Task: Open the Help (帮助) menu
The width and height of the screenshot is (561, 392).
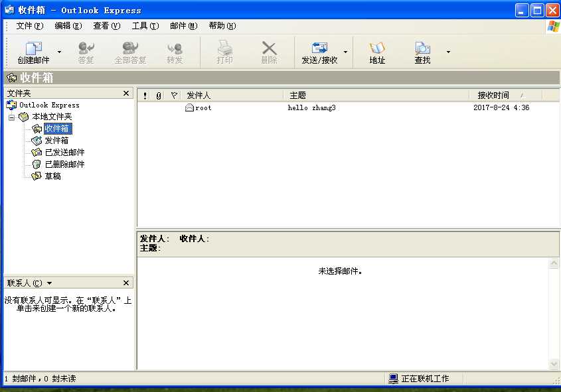Action: point(222,26)
